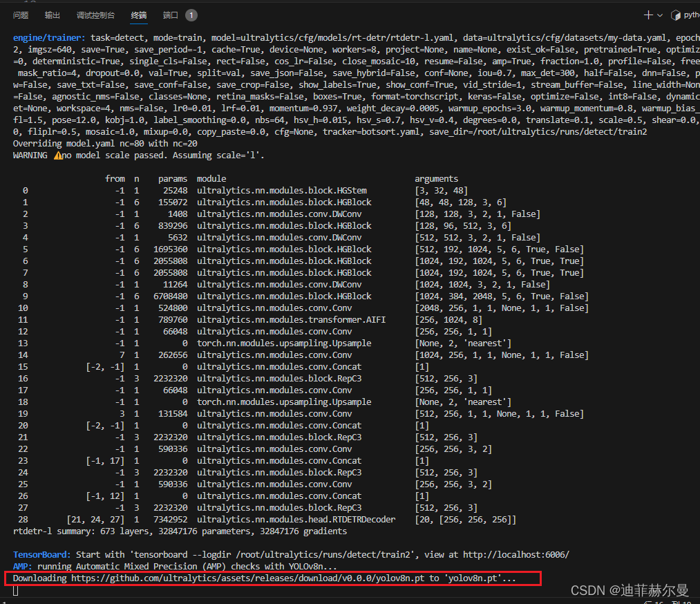The image size is (700, 604).
Task: Click the 'TensorBoard:' label
Action: click(42, 554)
